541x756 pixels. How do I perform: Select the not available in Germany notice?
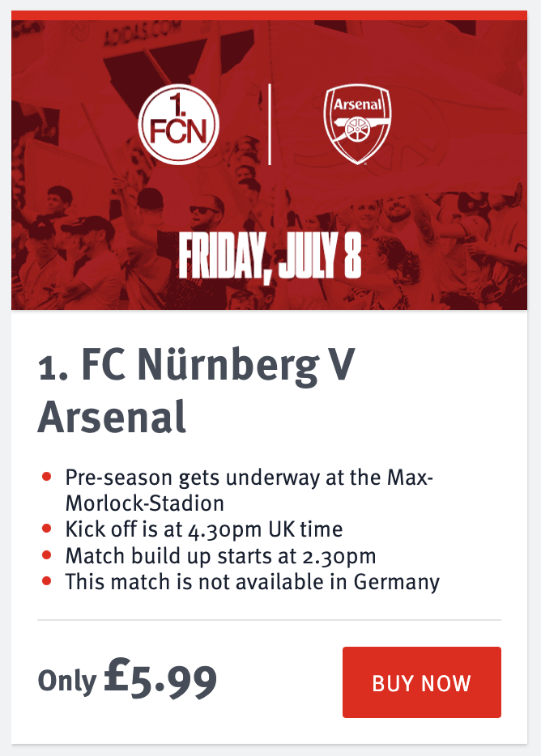(x=253, y=581)
